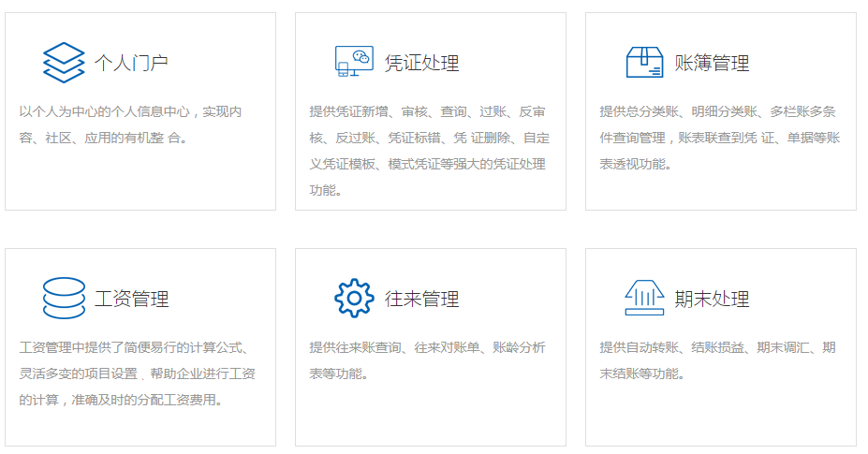
Task: Click the 凭证处理 description paragraph about 凭证新增
Action: click(x=429, y=151)
